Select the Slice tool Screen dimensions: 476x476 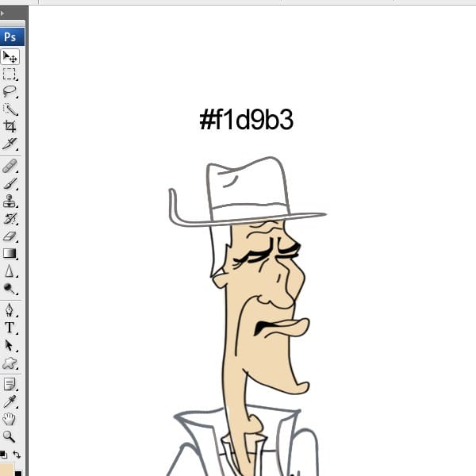coord(10,144)
